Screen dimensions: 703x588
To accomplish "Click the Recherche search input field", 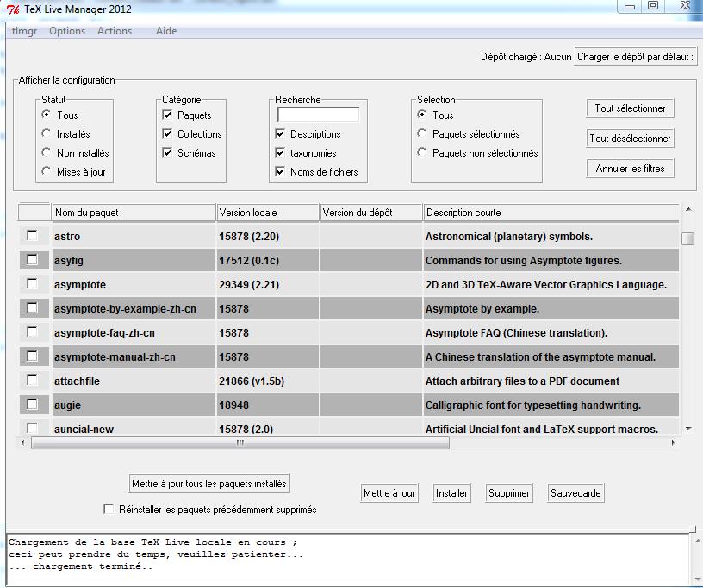I will (x=318, y=115).
